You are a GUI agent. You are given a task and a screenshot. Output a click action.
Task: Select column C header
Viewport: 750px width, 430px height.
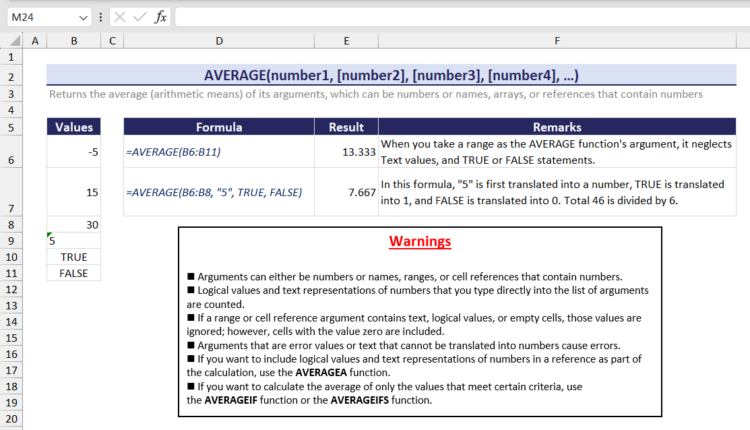[112, 41]
